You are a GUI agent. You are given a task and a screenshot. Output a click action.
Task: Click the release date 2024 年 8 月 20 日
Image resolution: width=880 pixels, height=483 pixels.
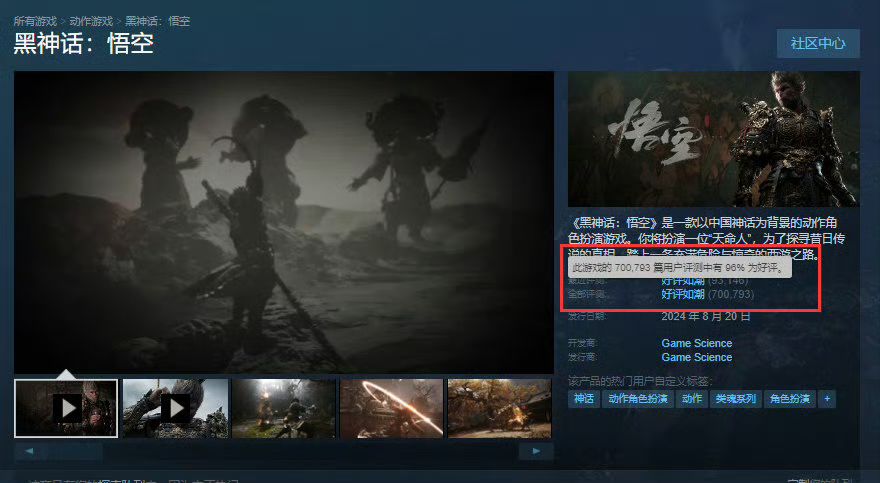click(x=706, y=316)
